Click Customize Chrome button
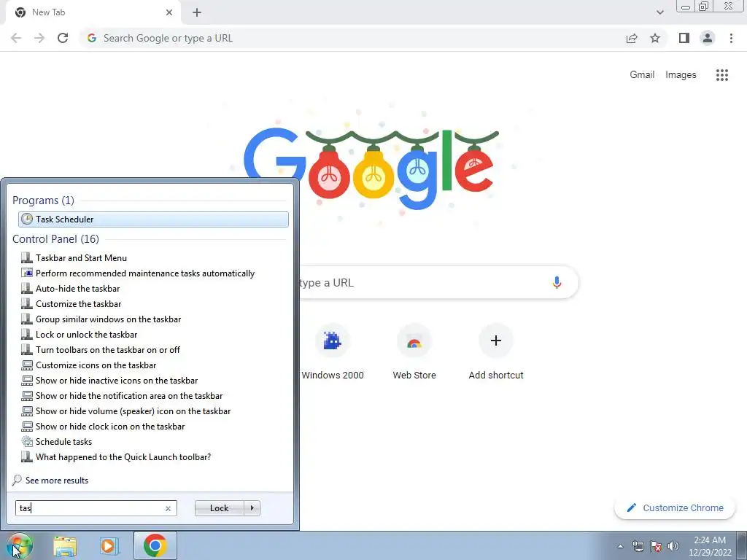Screen dimensions: 747x560 pos(675,507)
